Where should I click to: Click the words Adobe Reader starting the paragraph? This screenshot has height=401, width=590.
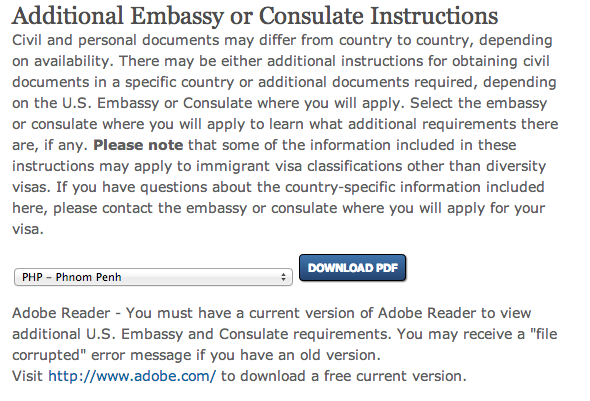61,313
